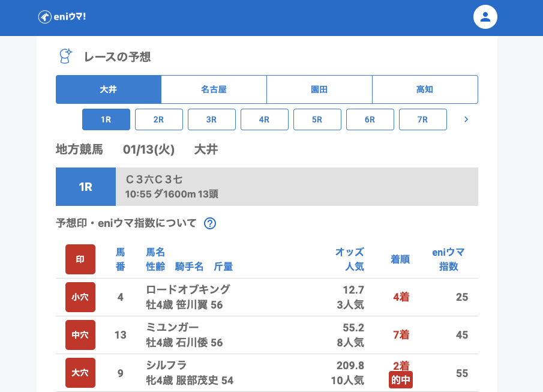Open the question mark help icon
543x392 pixels.
point(210,223)
